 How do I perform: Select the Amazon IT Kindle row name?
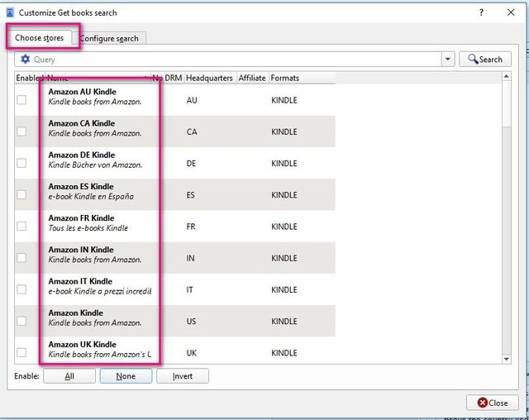pos(80,281)
